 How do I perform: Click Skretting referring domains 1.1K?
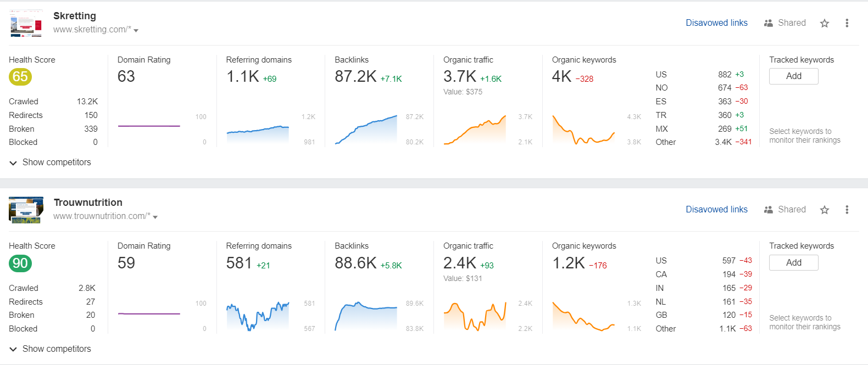tap(242, 77)
